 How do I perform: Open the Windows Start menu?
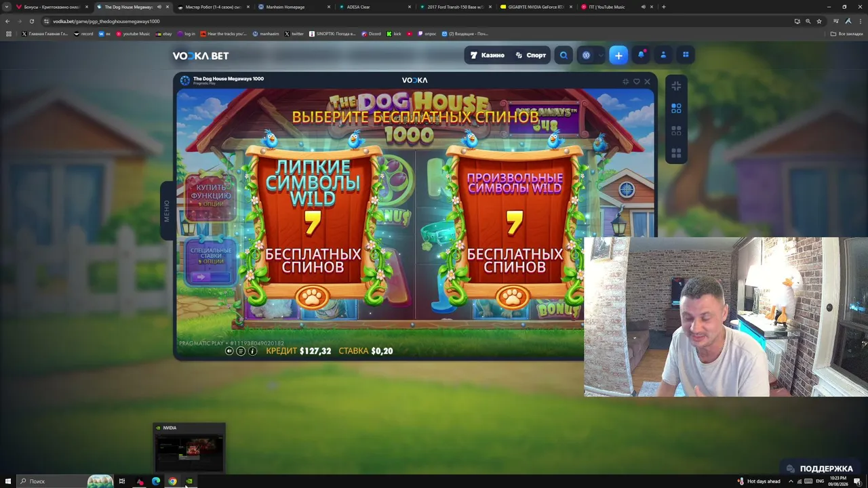tap(7, 481)
